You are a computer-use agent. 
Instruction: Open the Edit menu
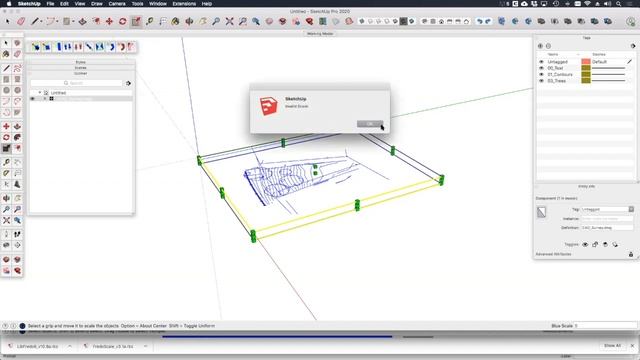64,4
